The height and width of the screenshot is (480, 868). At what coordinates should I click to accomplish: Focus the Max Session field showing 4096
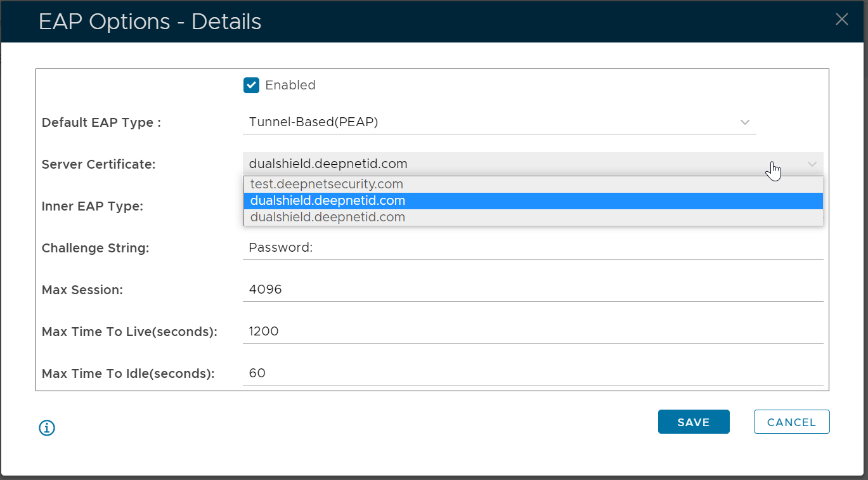click(x=533, y=290)
